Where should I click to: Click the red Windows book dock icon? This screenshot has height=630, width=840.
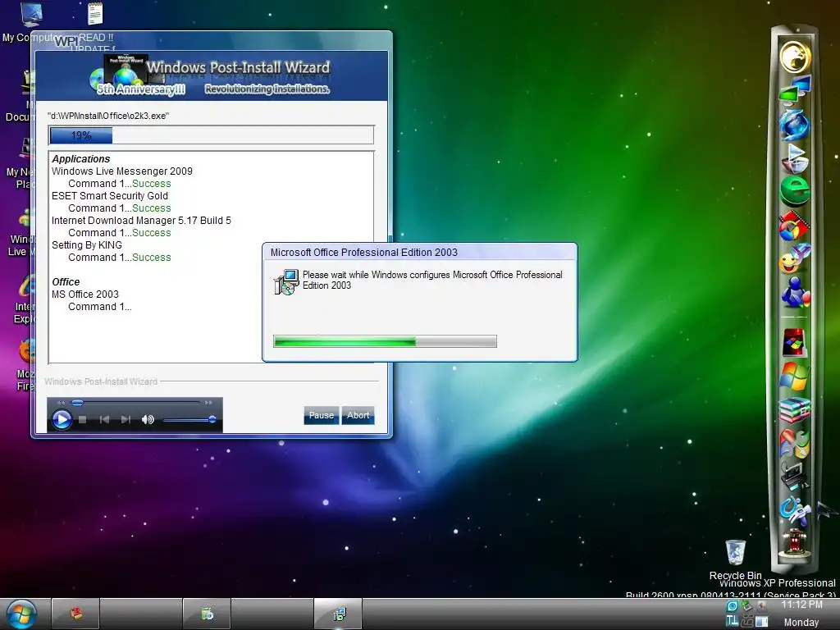coord(794,343)
